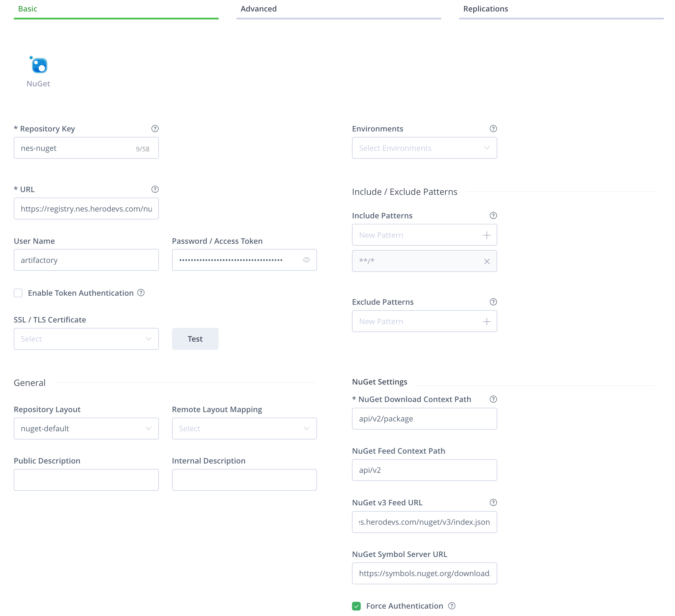Open help for Repository Key field
The height and width of the screenshot is (616, 675).
pyautogui.click(x=155, y=128)
